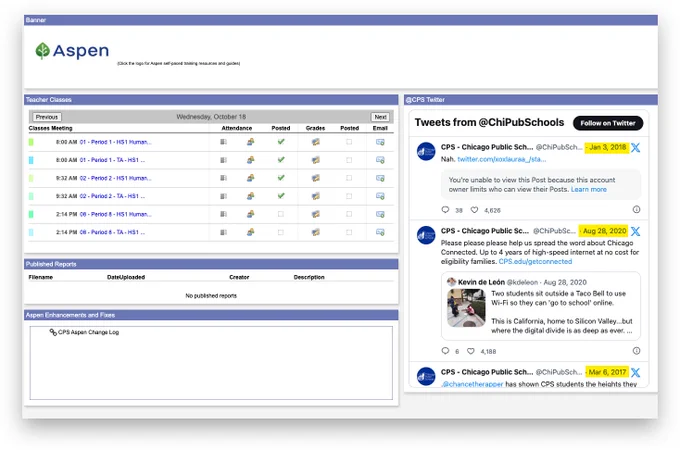Open the CPS Aspen Change Log link
The width and height of the screenshot is (680, 450).
tap(88, 332)
